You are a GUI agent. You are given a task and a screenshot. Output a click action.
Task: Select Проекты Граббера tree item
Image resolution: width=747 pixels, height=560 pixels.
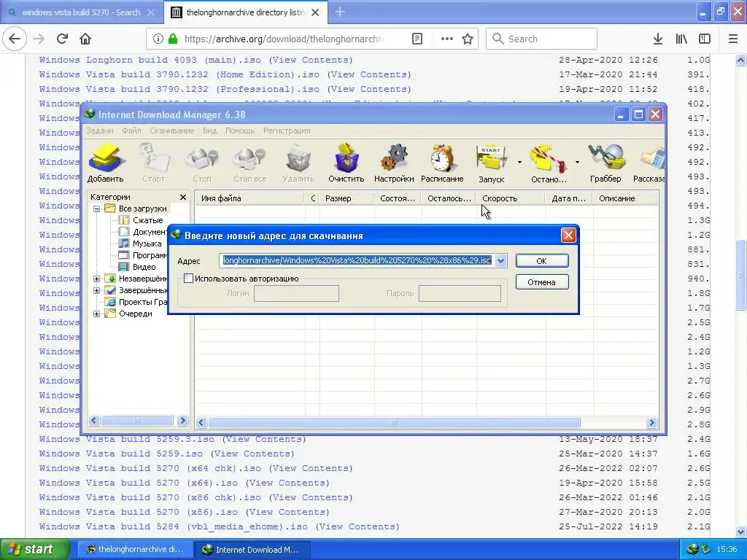pos(142,302)
